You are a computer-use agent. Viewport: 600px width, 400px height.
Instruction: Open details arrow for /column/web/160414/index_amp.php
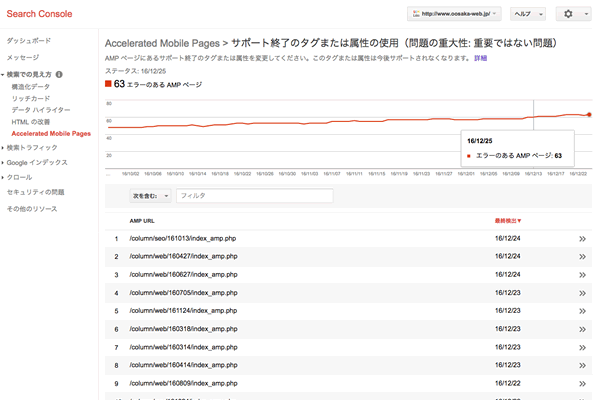[582, 366]
